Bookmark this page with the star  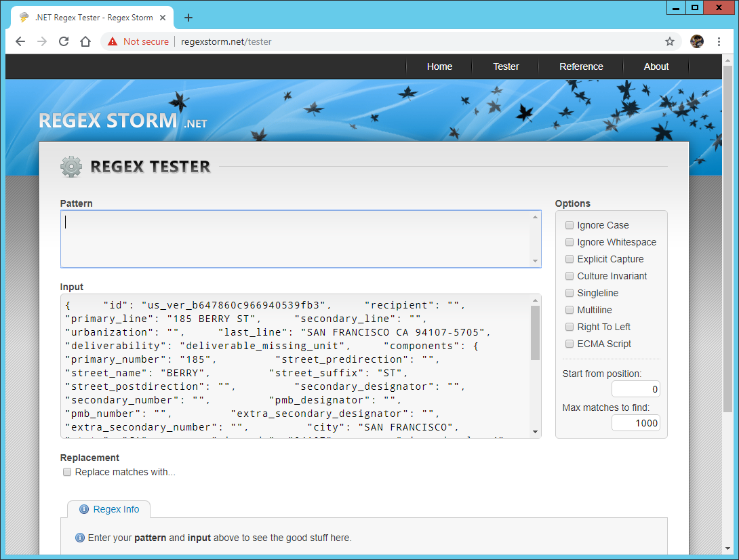pos(670,41)
